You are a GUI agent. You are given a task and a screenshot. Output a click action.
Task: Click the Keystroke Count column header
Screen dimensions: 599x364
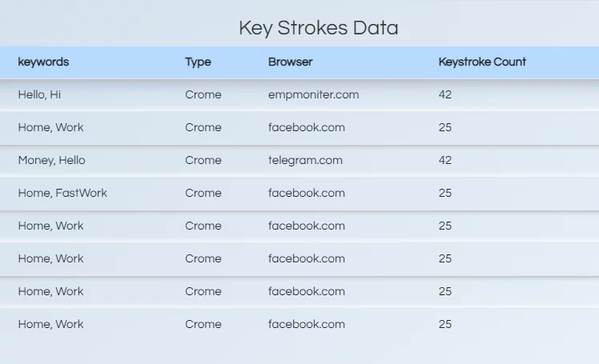(482, 62)
